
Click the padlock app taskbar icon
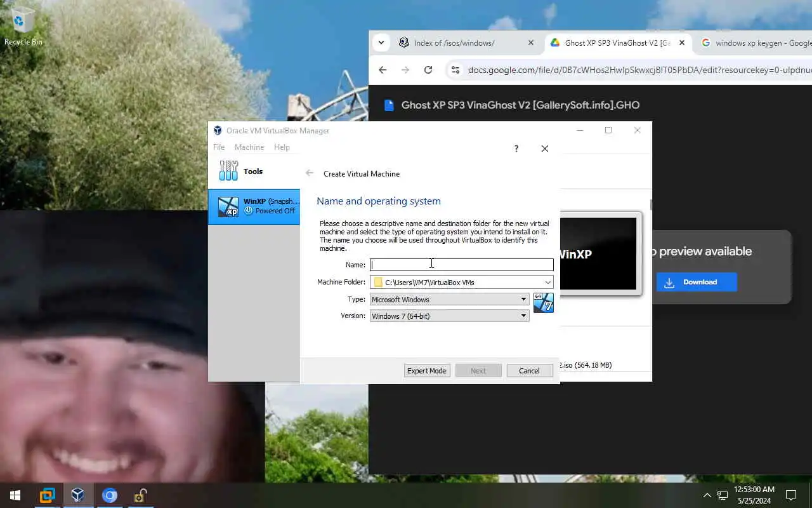(140, 495)
